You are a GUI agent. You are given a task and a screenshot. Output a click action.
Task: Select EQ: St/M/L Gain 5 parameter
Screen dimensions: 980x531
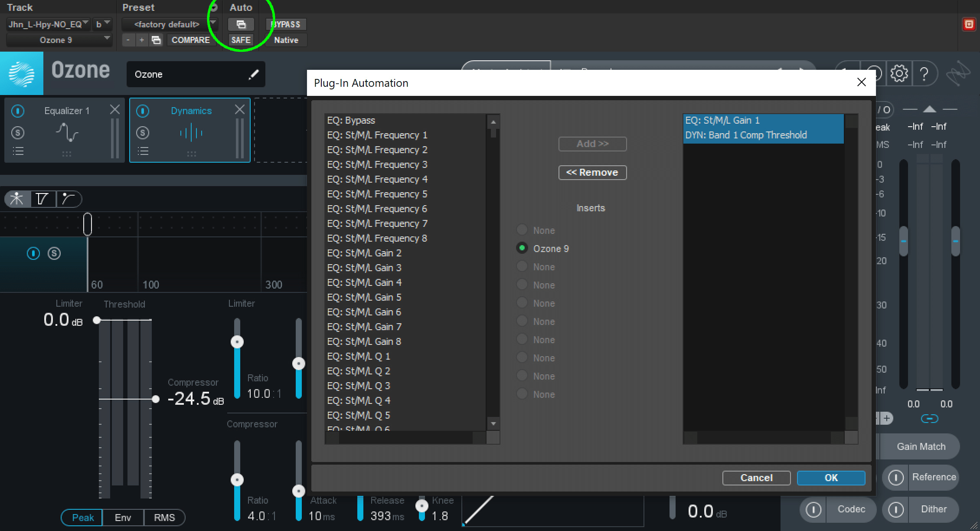pyautogui.click(x=405, y=297)
